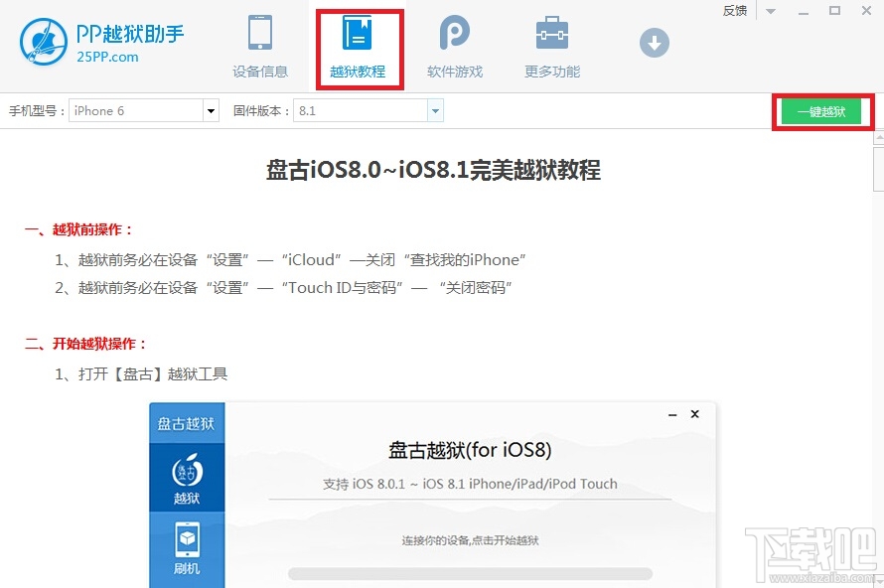This screenshot has width=884, height=588.
Task: Click the 8.1 firmware version field
Action: click(x=361, y=111)
